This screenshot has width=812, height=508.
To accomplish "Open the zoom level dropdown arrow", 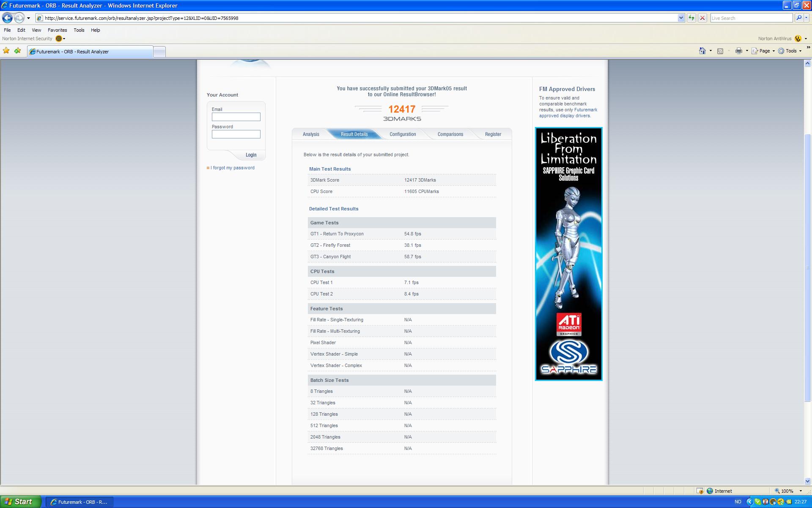I will [801, 491].
